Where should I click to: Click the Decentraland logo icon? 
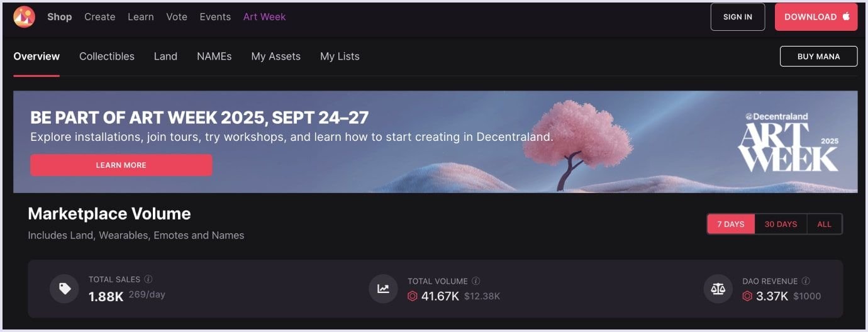tap(24, 17)
